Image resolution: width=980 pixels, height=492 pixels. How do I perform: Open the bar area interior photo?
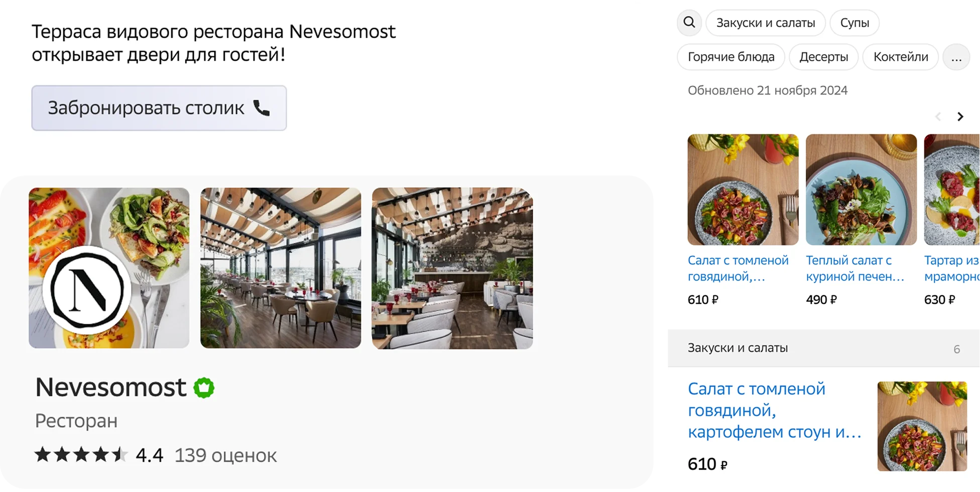pos(452,268)
